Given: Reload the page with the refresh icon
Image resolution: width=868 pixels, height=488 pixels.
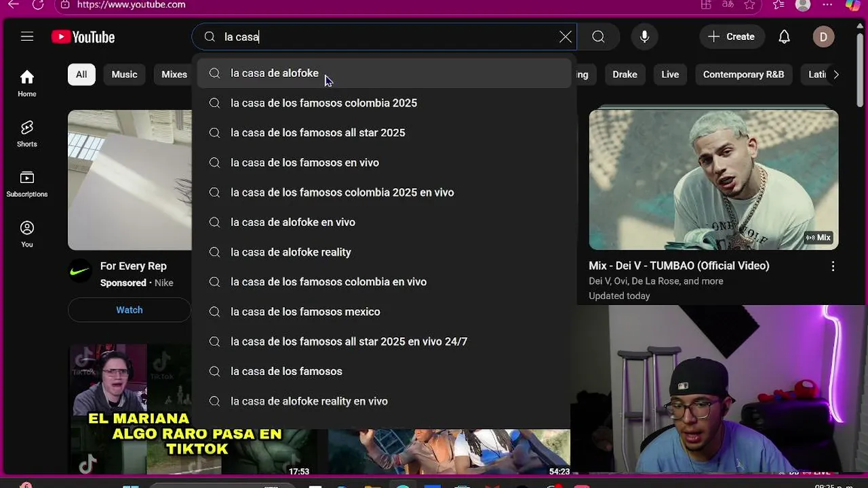Looking at the screenshot, I should (x=39, y=5).
